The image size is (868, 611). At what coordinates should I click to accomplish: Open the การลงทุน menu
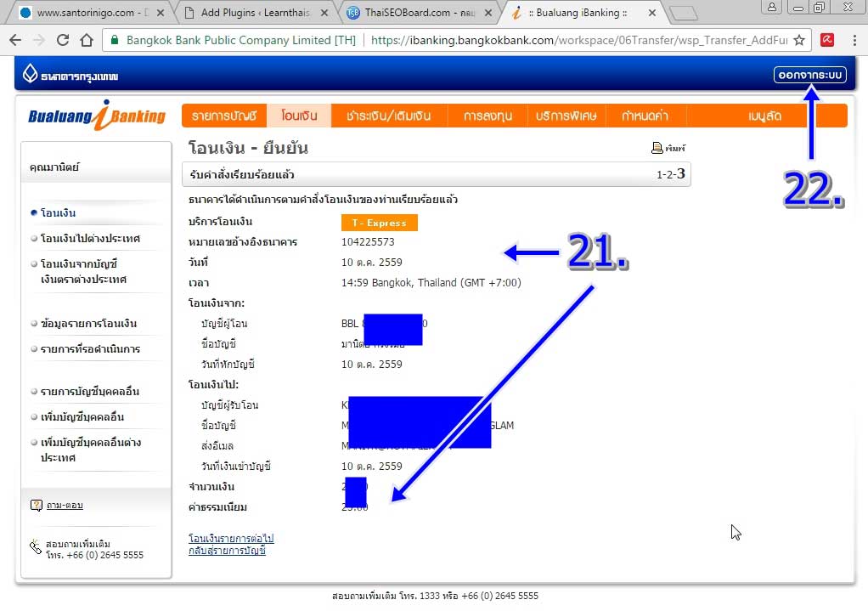pyautogui.click(x=488, y=116)
